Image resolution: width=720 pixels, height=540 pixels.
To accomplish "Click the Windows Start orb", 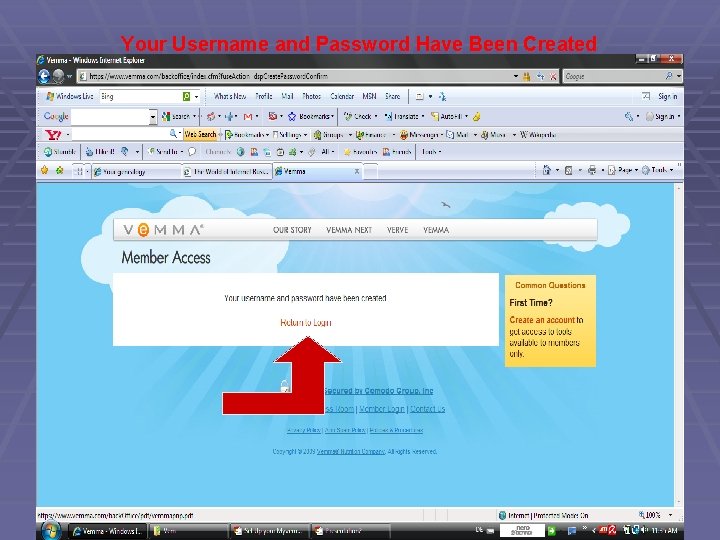I will pos(50,530).
